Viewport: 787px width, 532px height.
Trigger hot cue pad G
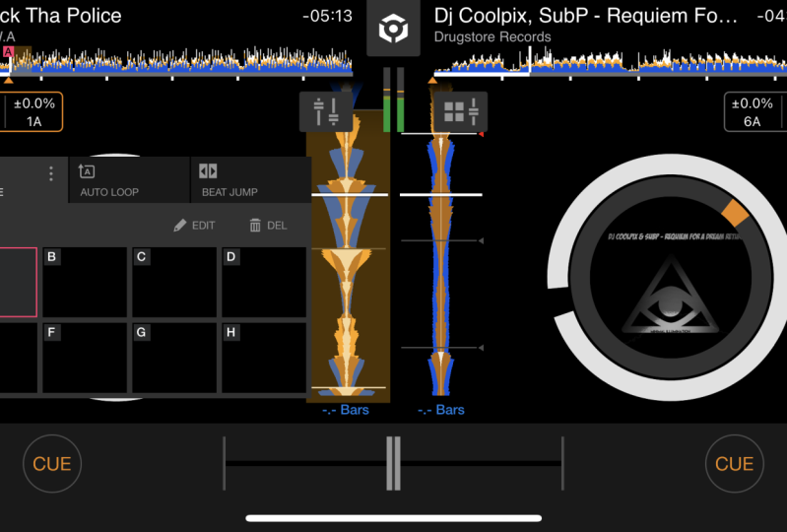coord(174,358)
